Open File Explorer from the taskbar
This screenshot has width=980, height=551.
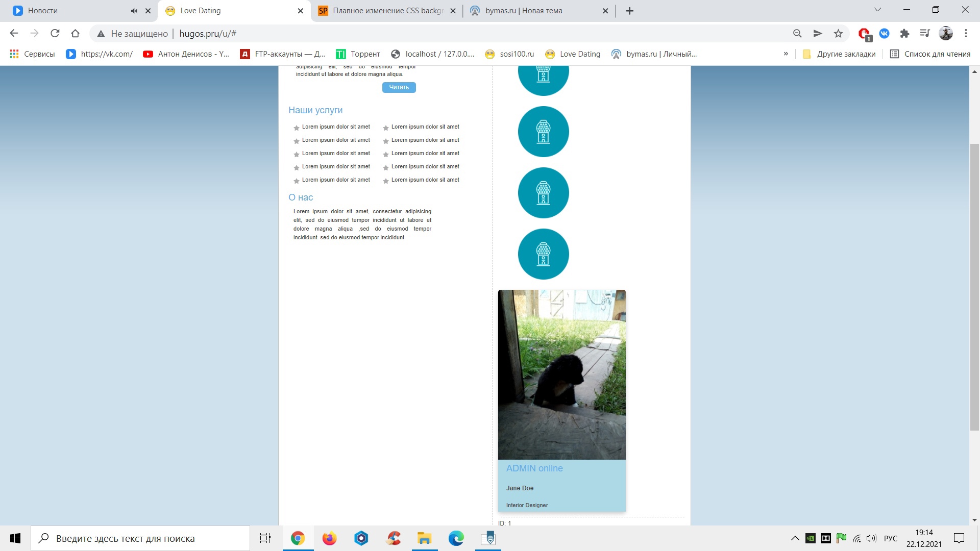click(424, 538)
